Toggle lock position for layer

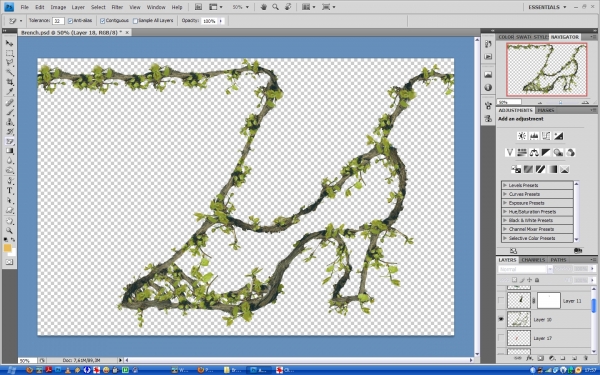(530, 280)
